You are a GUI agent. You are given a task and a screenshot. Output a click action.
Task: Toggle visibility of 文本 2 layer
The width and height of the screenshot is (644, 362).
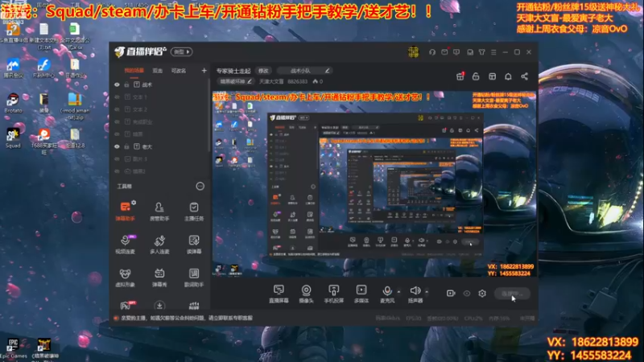point(117,109)
